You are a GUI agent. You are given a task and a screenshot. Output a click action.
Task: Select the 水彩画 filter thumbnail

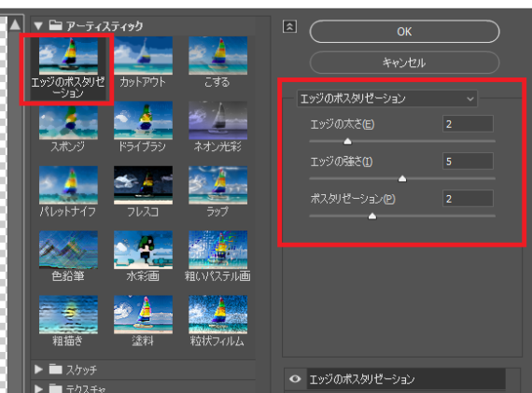[143, 250]
